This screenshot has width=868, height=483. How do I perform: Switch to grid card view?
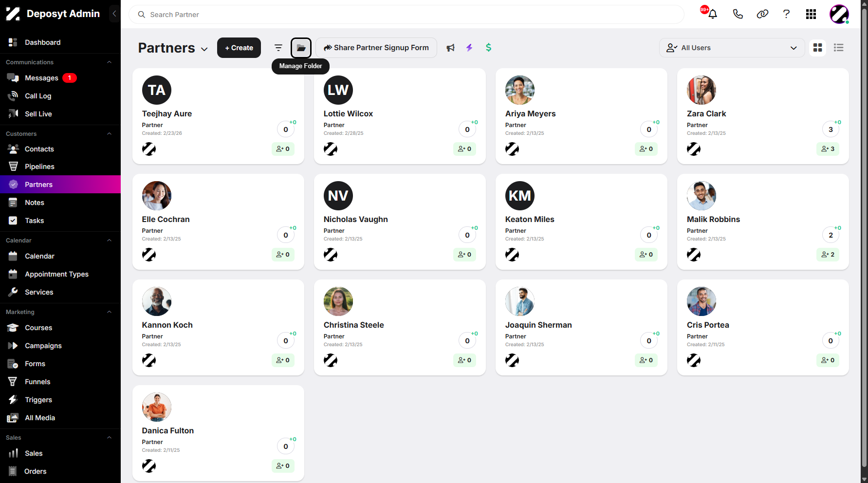coord(818,48)
